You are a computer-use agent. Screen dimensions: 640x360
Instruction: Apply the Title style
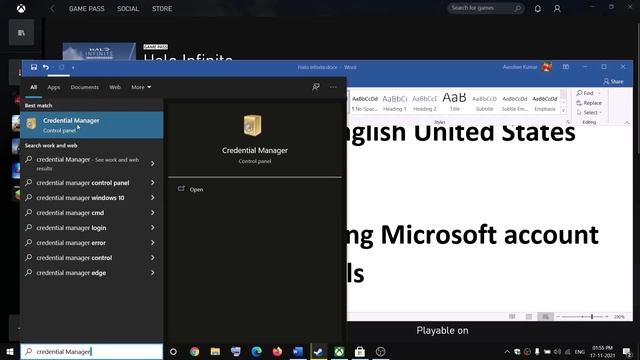pyautogui.click(x=454, y=103)
